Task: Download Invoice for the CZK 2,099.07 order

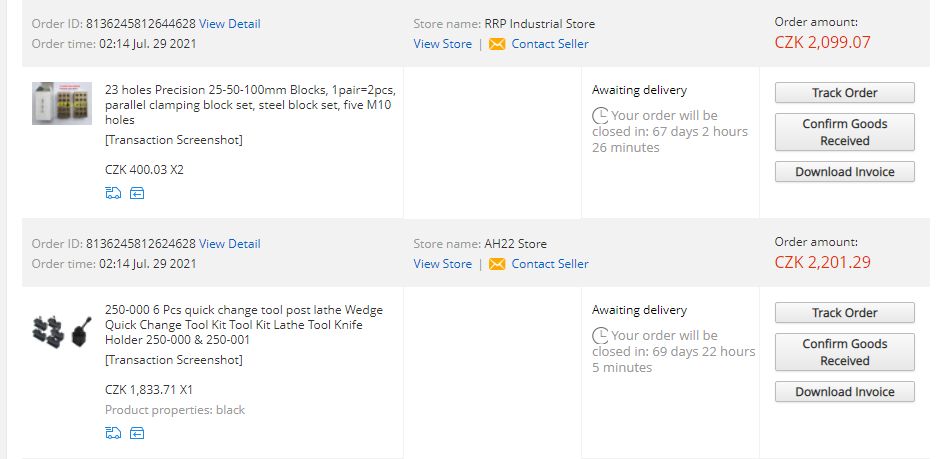Action: (845, 172)
